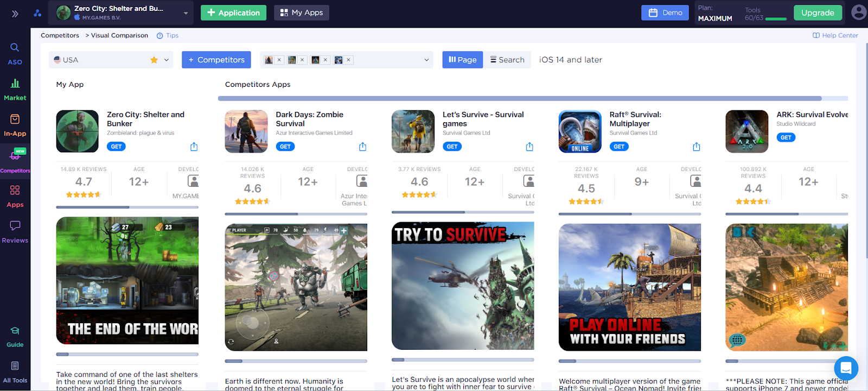Open the Let's Survive app icon
The image size is (868, 391).
[413, 131]
